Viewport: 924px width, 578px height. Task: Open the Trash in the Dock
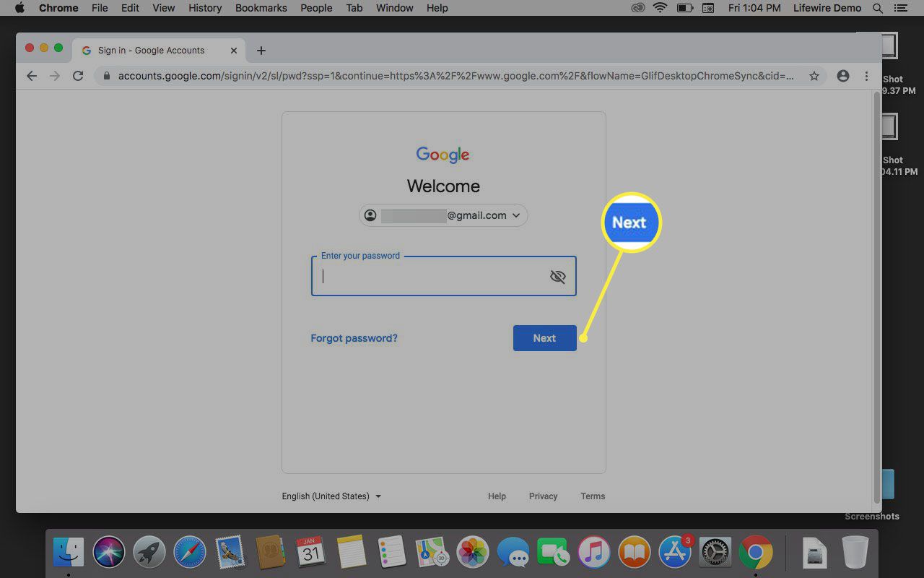(855, 553)
